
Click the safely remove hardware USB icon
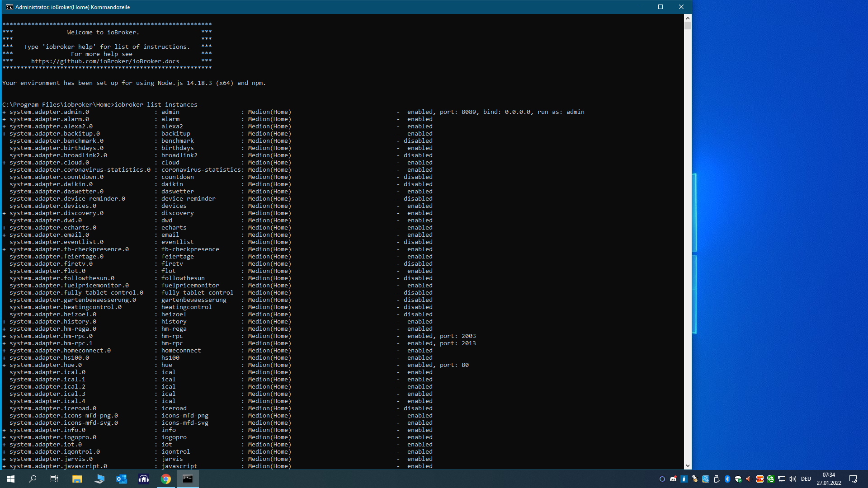717,479
